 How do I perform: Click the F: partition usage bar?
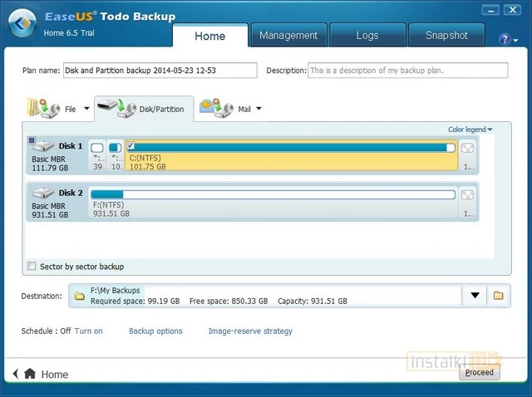[273, 194]
